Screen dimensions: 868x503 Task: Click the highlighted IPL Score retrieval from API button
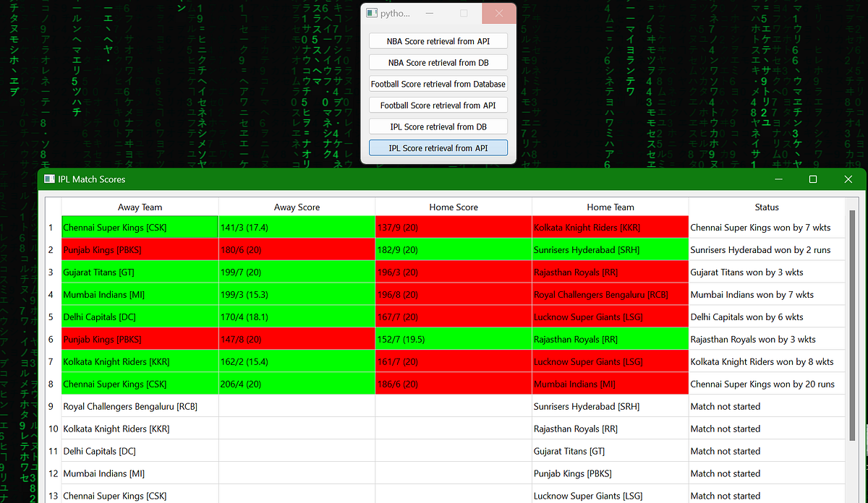click(x=438, y=147)
